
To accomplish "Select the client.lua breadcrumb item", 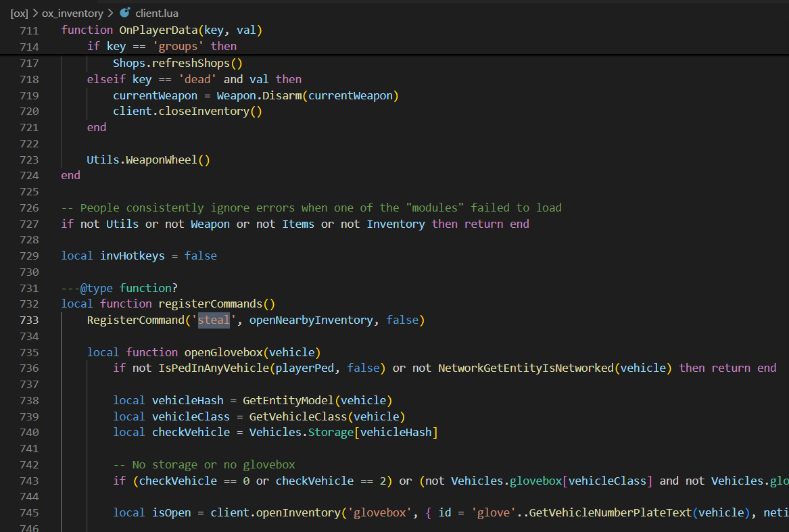I will 157,13.
